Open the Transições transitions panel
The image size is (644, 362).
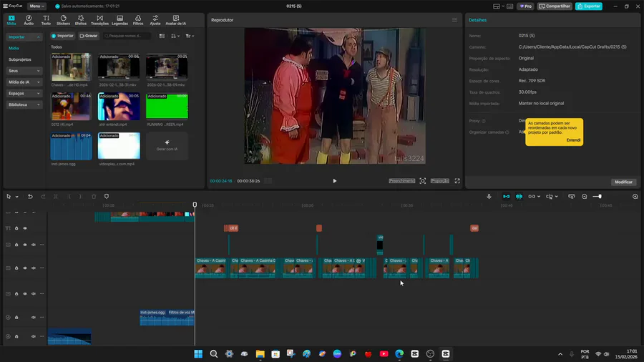click(x=99, y=19)
